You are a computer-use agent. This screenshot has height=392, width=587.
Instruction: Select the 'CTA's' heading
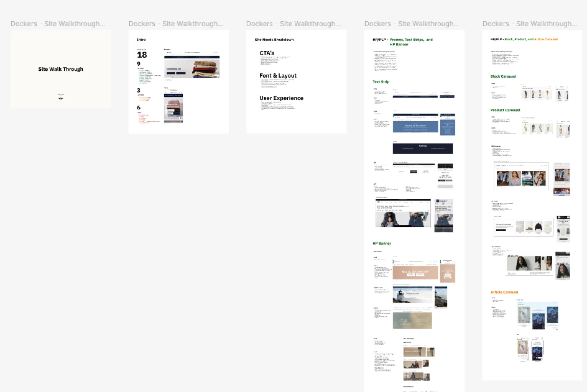click(267, 53)
